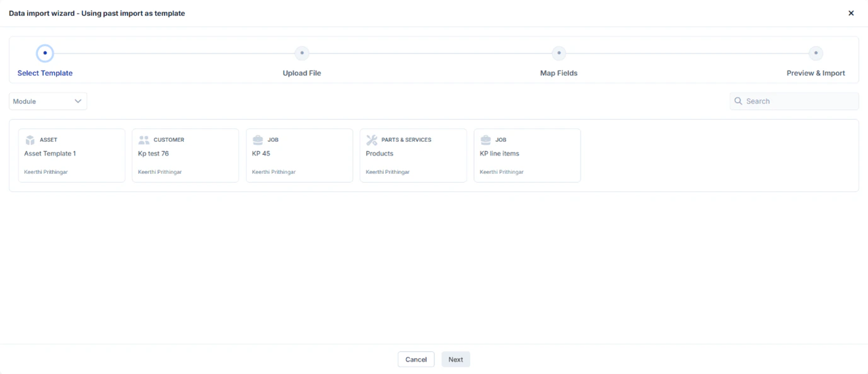Click the PARTS & SERVICES module label
This screenshot has height=374, width=868.
[407, 140]
